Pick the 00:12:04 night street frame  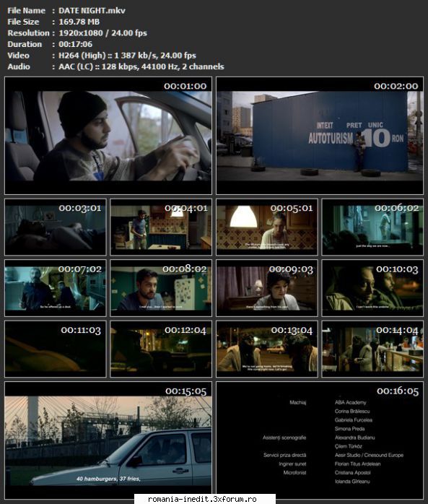click(x=161, y=349)
